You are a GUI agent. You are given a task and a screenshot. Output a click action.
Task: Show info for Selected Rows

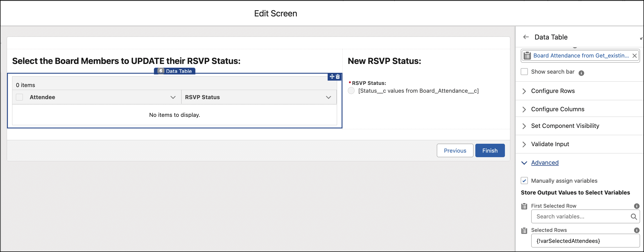(x=636, y=230)
